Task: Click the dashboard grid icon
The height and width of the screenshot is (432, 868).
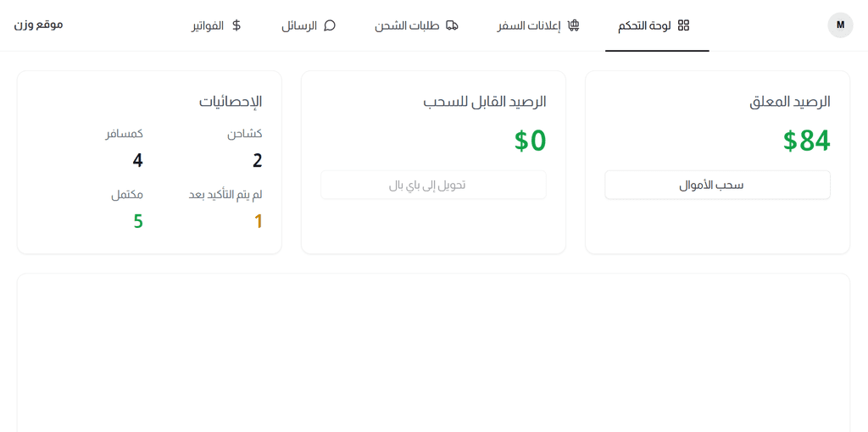Action: (x=684, y=25)
